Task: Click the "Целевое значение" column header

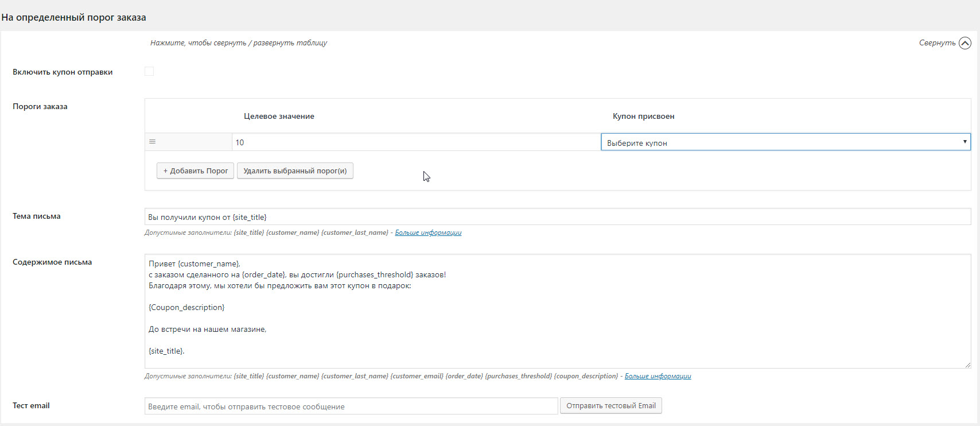Action: tap(279, 117)
